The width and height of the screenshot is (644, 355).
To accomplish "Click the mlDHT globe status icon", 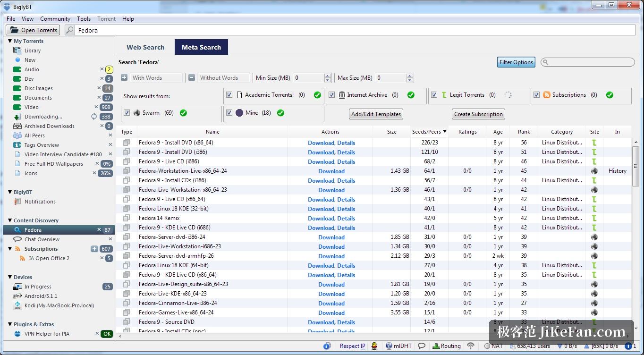I will pyautogui.click(x=389, y=346).
